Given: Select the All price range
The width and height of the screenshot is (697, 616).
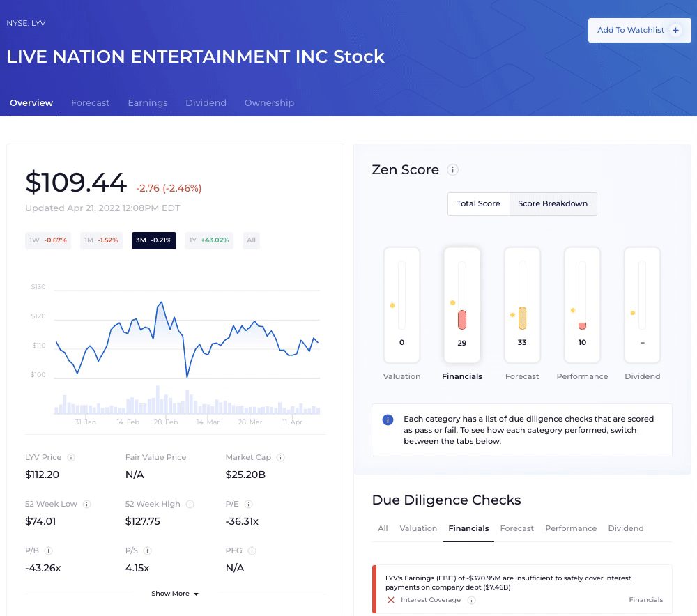Looking at the screenshot, I should click(x=251, y=240).
